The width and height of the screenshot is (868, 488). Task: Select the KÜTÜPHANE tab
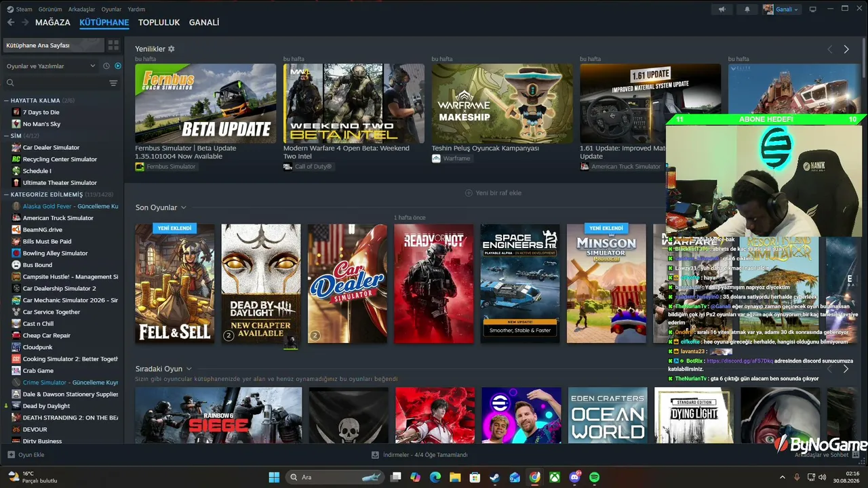104,22
